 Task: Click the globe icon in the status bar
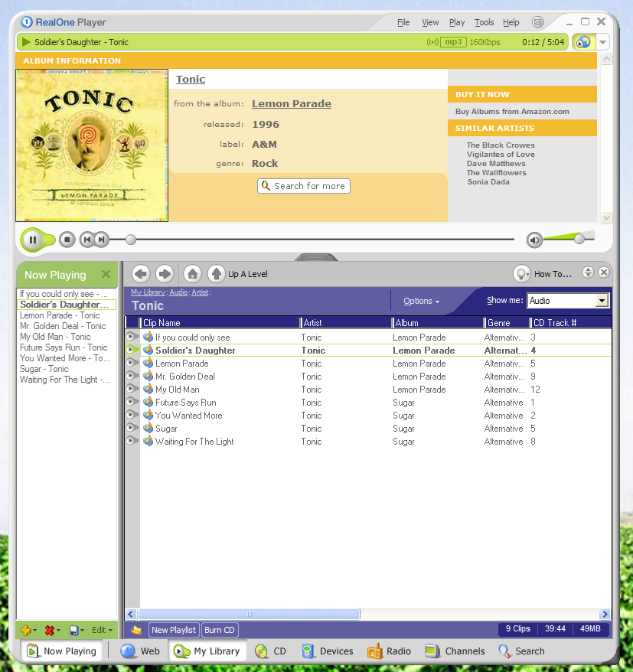click(584, 42)
